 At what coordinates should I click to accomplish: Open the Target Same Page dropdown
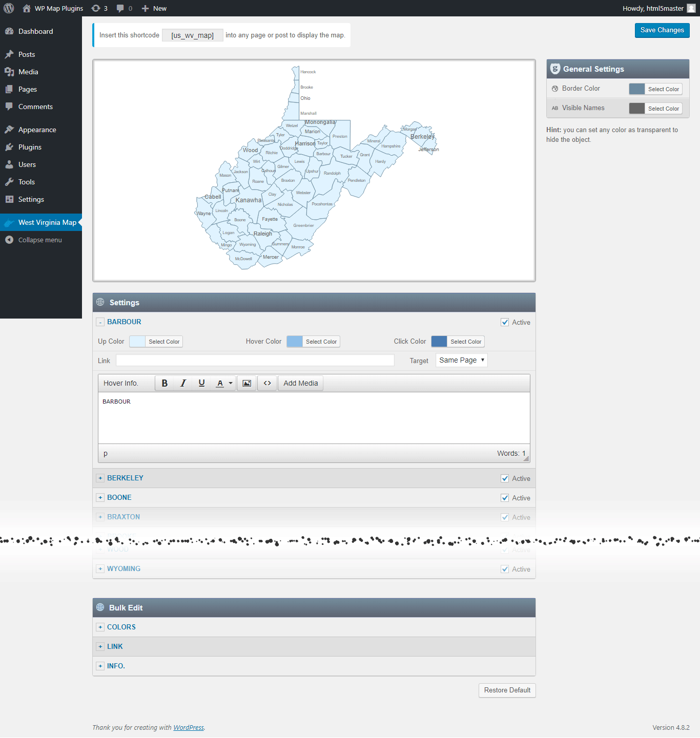click(x=461, y=360)
